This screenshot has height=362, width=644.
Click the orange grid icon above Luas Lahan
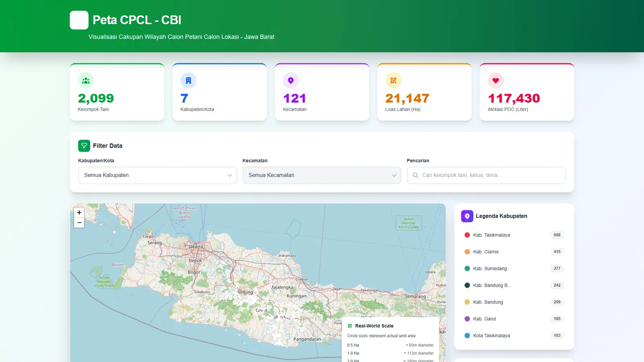[393, 80]
